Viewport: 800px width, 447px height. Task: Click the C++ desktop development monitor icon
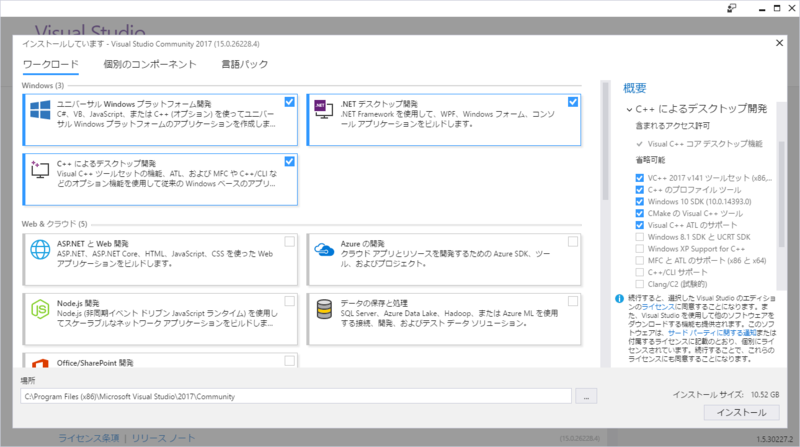40,169
